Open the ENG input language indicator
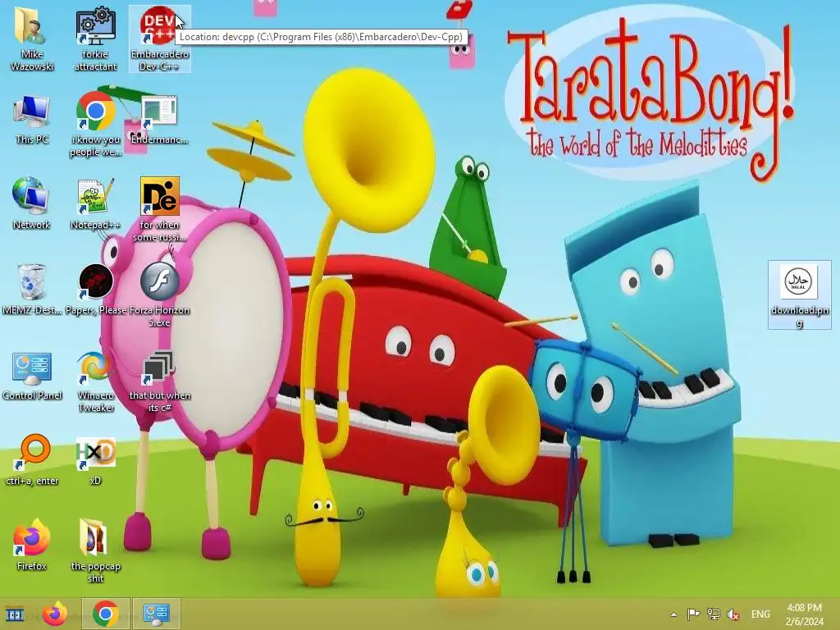The image size is (840, 630). (760, 614)
